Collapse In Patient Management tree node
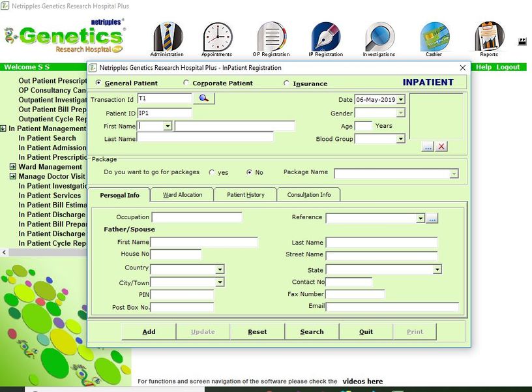Image resolution: width=532 pixels, height=392 pixels. pyautogui.click(x=3, y=128)
